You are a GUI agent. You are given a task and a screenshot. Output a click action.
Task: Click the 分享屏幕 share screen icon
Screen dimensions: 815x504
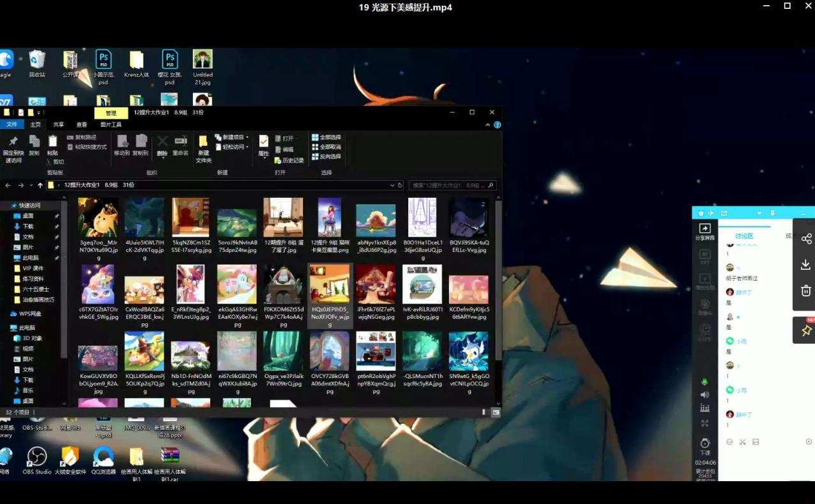click(705, 228)
